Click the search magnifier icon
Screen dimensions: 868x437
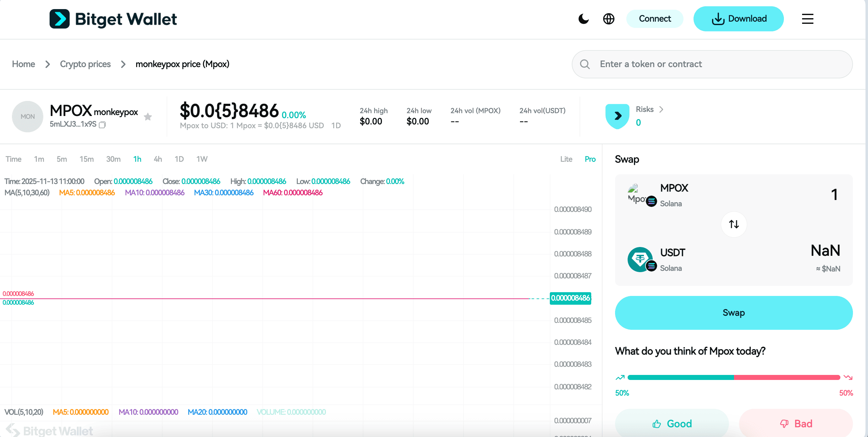coord(585,64)
